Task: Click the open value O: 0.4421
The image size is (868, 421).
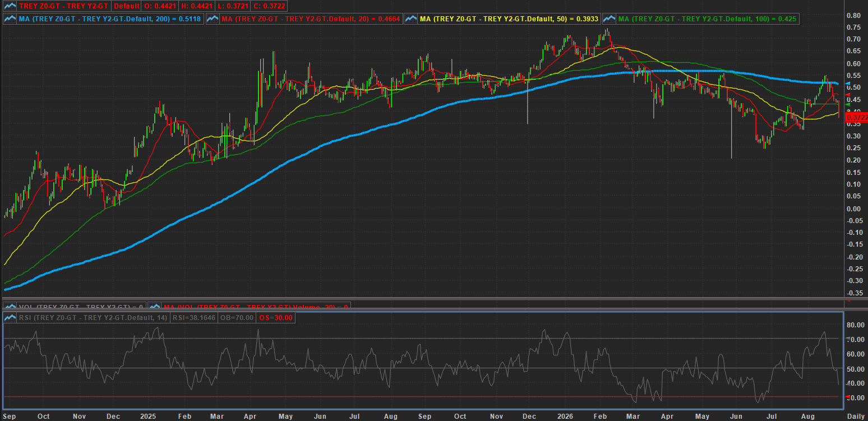Action: [160, 7]
